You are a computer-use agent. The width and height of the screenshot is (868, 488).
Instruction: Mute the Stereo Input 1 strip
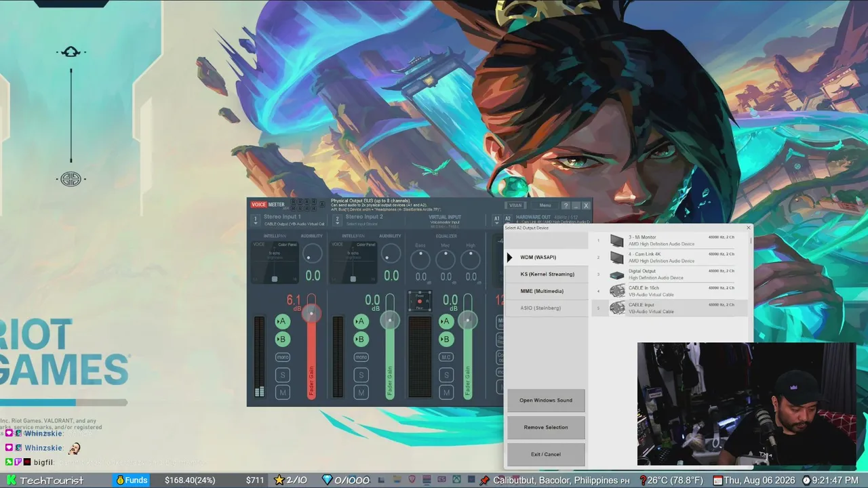(x=283, y=392)
